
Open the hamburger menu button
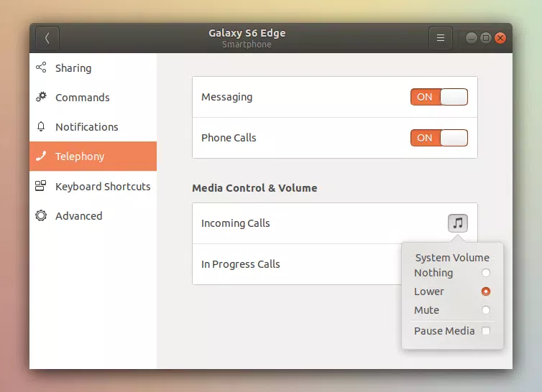441,38
